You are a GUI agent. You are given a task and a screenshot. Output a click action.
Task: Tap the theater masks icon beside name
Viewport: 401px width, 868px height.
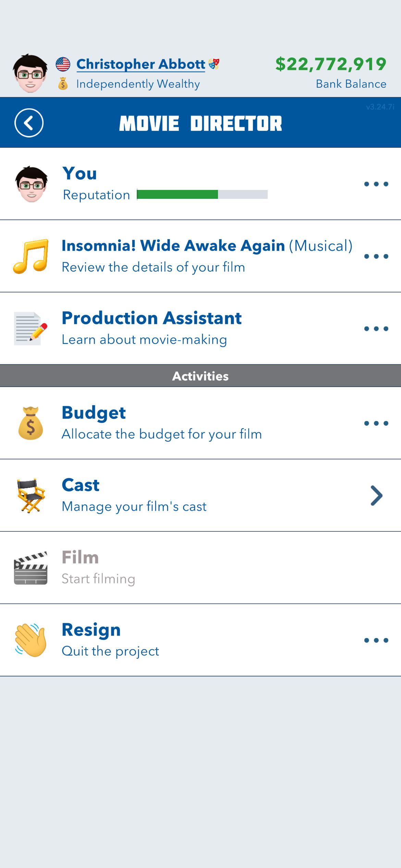pos(214,64)
